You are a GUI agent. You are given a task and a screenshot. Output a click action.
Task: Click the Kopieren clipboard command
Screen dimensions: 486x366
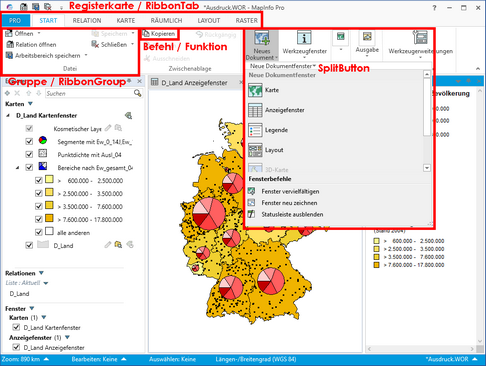pos(159,34)
